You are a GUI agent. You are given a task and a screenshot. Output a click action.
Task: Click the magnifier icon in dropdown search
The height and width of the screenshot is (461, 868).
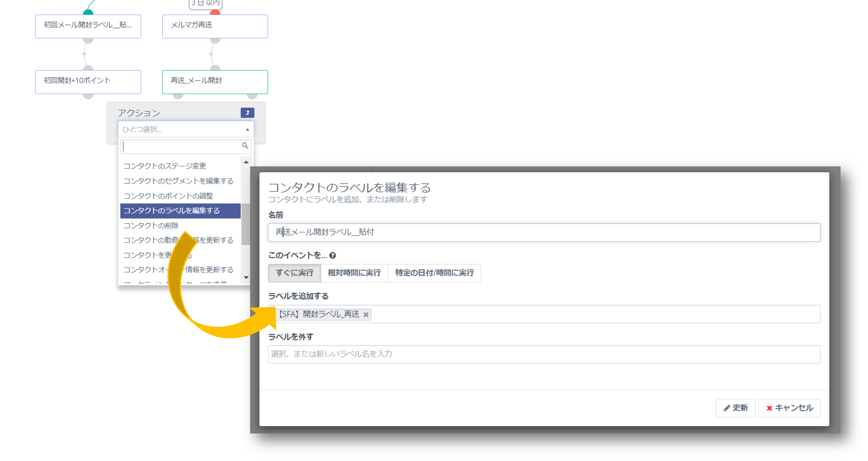(245, 146)
